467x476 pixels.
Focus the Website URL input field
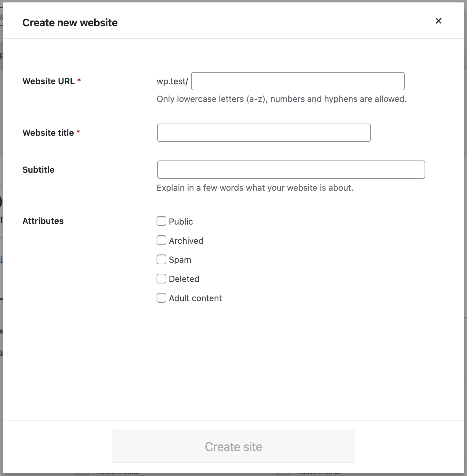tap(298, 81)
